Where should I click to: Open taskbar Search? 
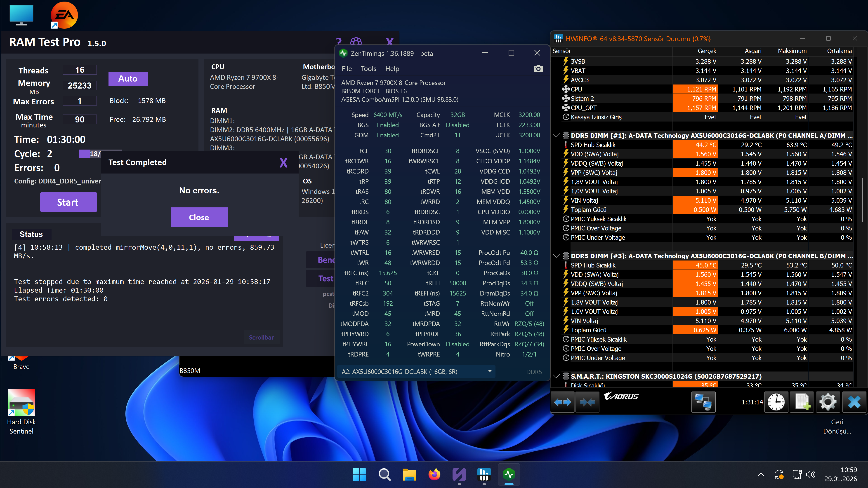(x=384, y=475)
